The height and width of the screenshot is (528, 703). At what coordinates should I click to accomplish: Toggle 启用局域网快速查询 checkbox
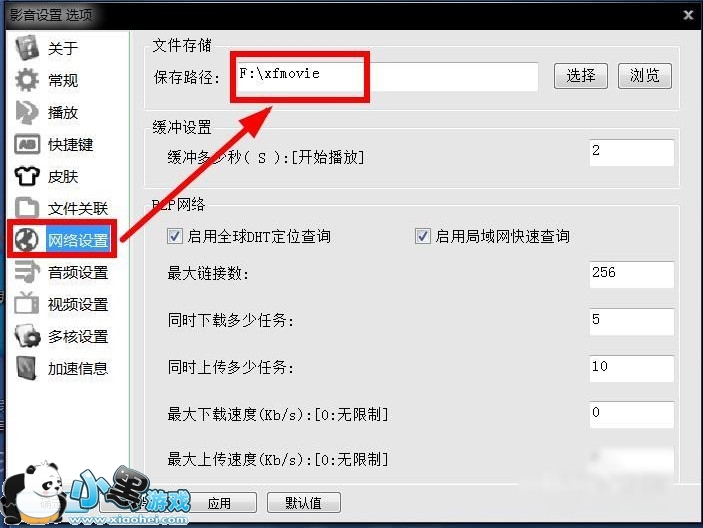pyautogui.click(x=422, y=236)
